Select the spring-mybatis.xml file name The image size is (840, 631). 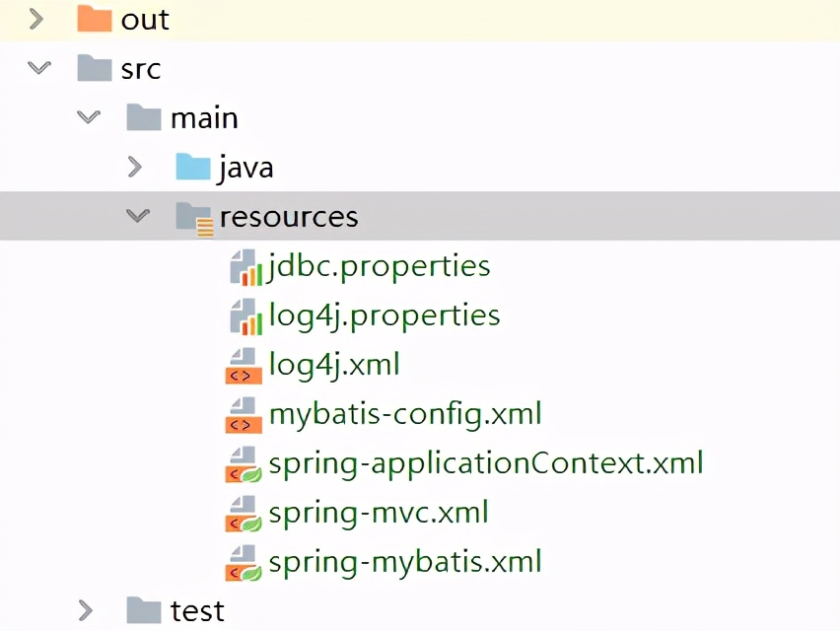click(405, 563)
